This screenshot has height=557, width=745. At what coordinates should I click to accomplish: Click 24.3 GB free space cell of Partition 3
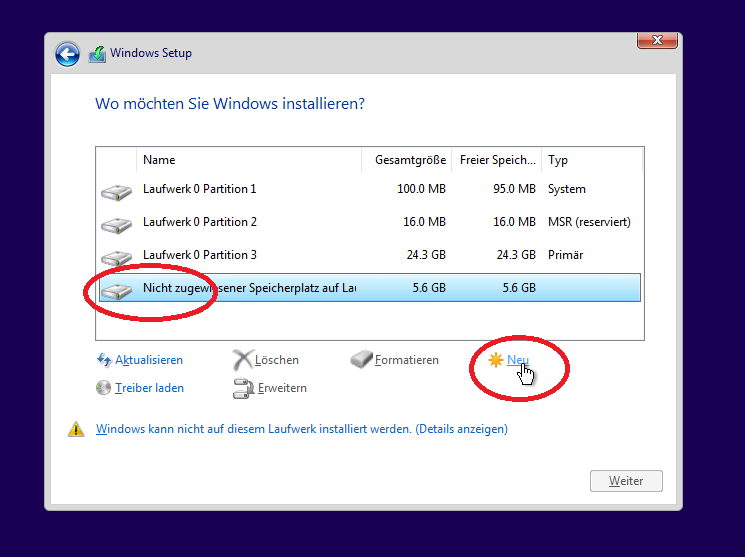(516, 255)
